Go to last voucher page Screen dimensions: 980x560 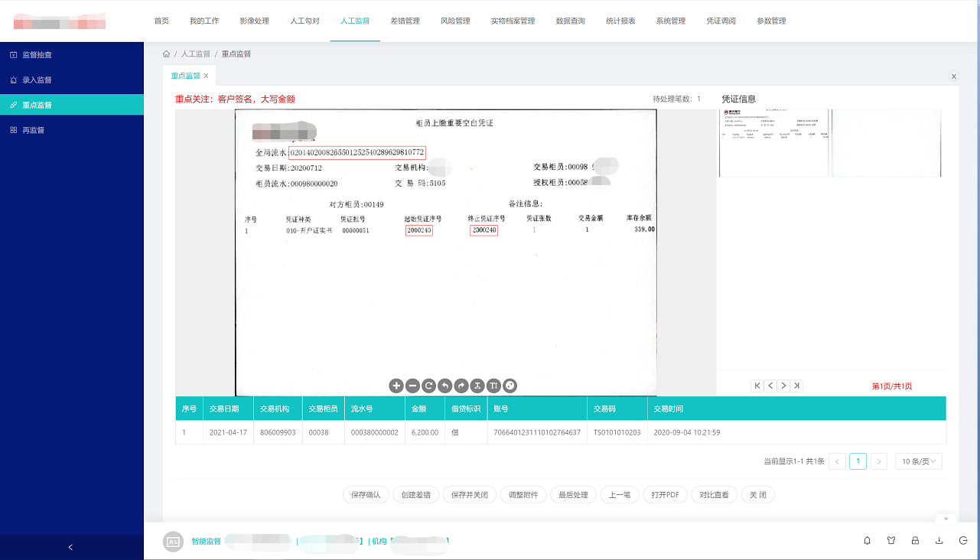pos(797,386)
